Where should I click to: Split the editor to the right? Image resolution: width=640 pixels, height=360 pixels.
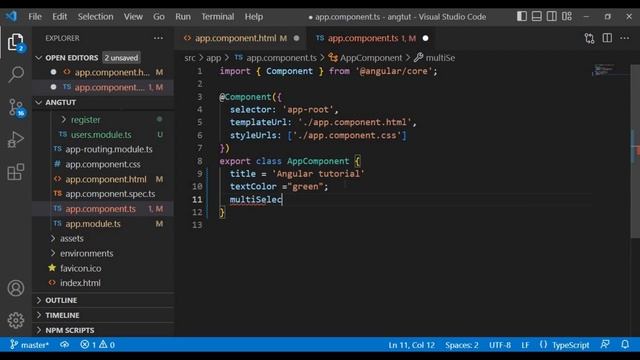pos(607,38)
